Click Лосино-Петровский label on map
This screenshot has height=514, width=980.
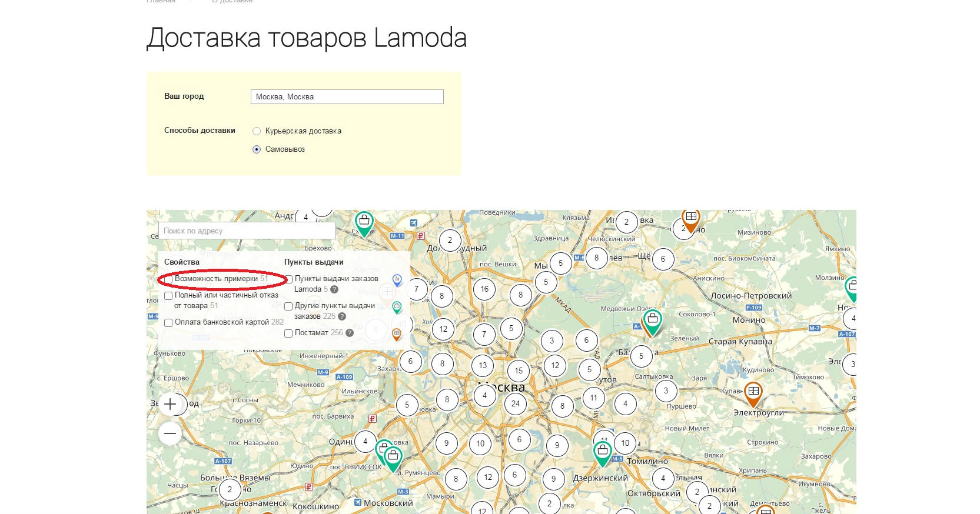[x=751, y=296]
